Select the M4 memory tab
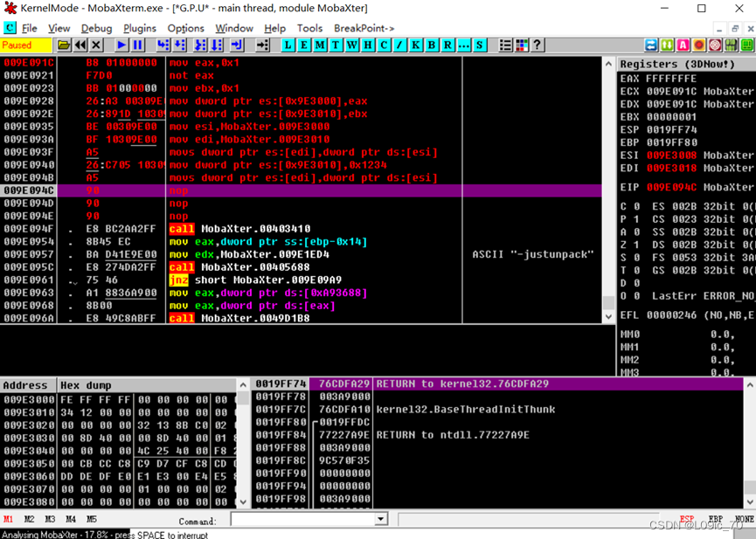 tap(71, 519)
